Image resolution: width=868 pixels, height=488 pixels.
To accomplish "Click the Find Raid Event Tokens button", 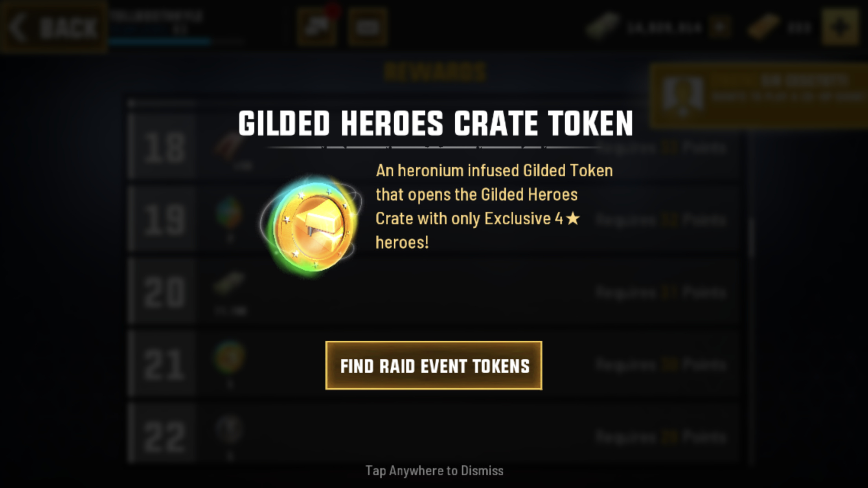I will (434, 365).
